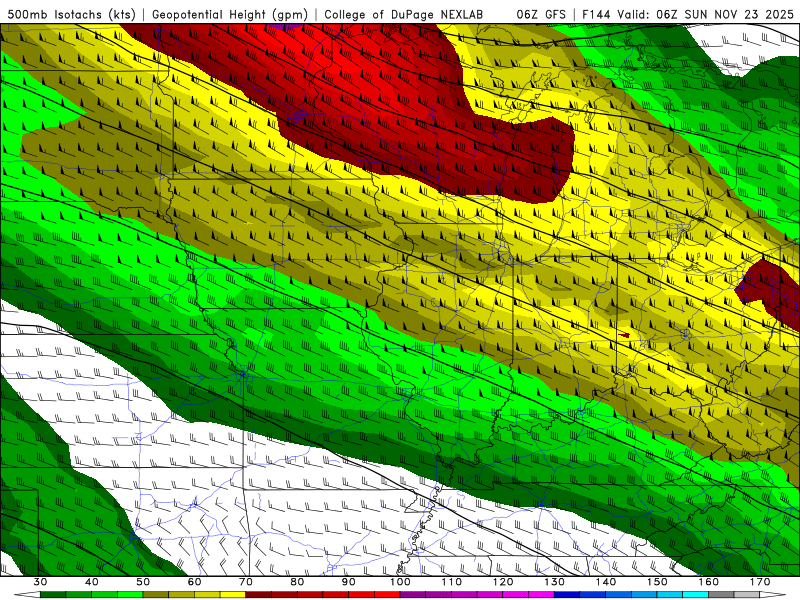Screen dimensions: 800x600
Task: Select the 160 value on the color scale
Action: (709, 582)
